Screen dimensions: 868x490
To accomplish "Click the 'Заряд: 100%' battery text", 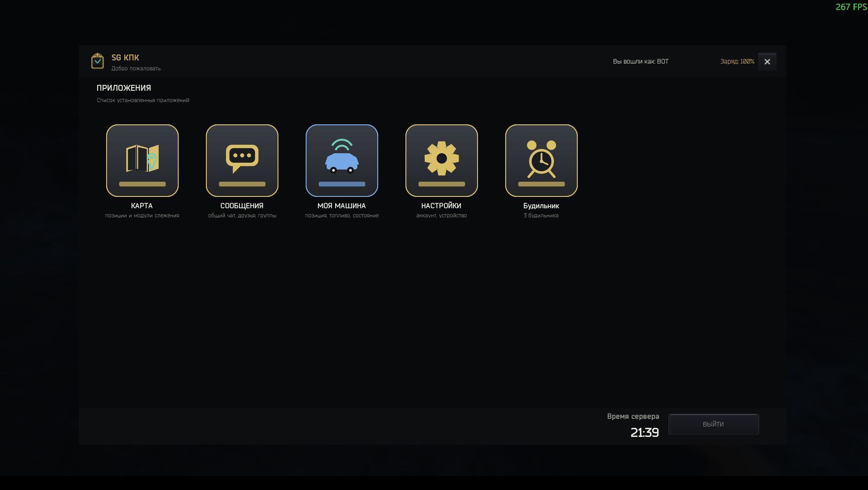I will 737,62.
